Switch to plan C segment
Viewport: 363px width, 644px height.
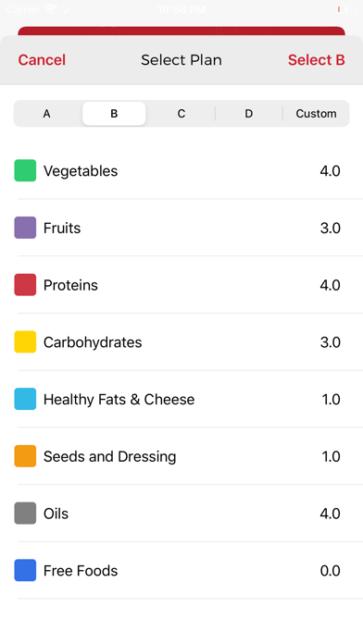coord(181,114)
